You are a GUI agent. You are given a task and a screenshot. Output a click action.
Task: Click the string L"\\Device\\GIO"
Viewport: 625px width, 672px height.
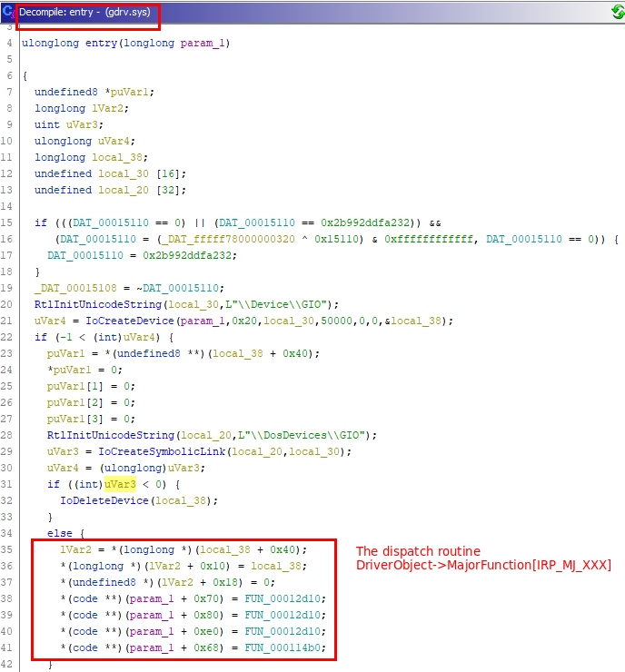click(276, 305)
